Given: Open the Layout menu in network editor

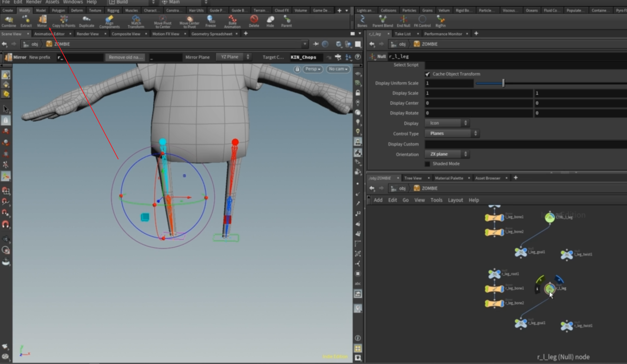Looking at the screenshot, I should pyautogui.click(x=455, y=200).
